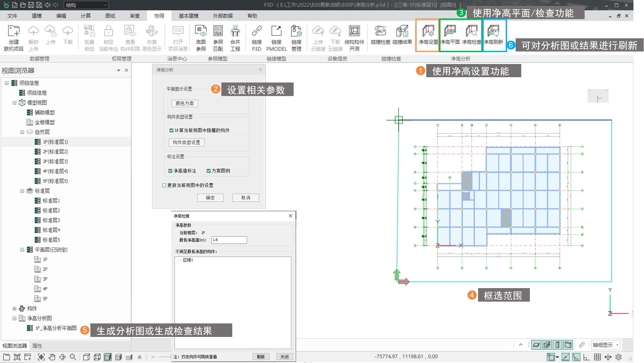Image resolution: width=644 pixels, height=363 pixels.
Task: Click the 最低净高值 input field
Action: pos(229,240)
